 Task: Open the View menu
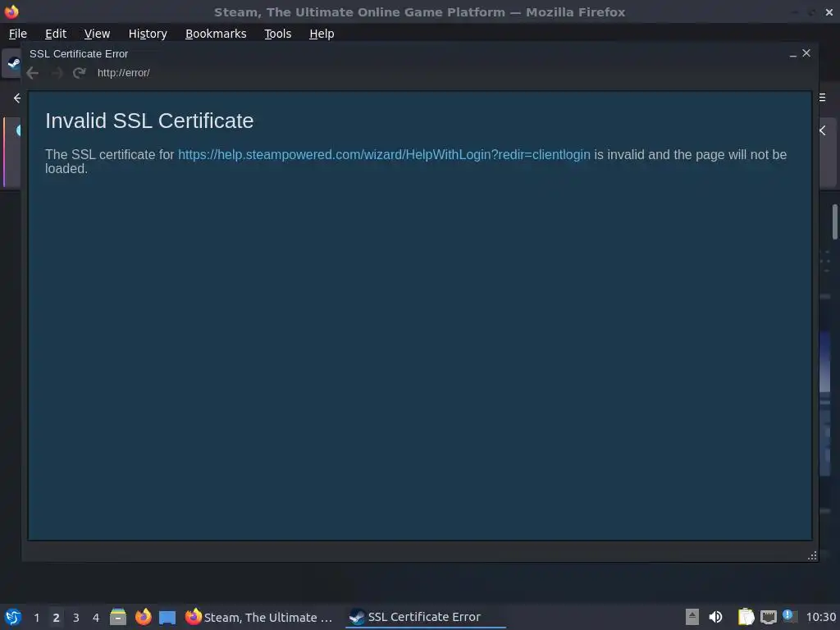coord(97,34)
